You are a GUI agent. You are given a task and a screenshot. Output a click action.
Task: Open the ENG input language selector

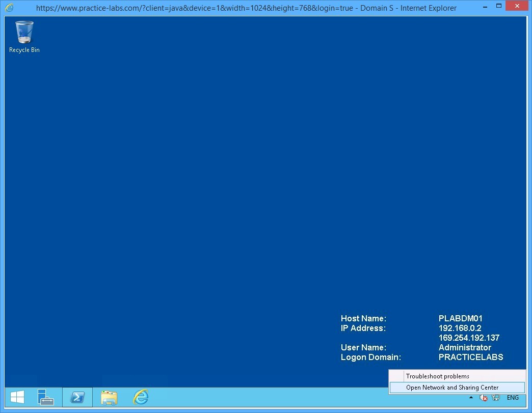coord(513,398)
